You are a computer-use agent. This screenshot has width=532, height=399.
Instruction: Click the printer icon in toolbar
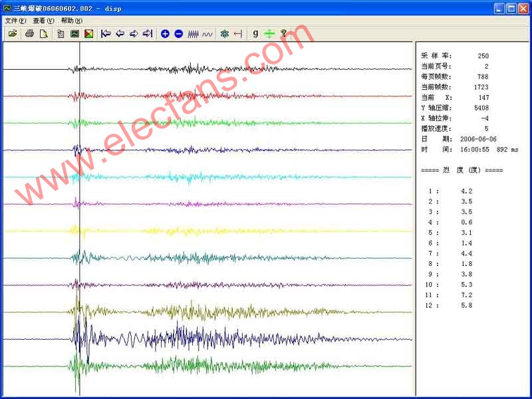(30, 33)
